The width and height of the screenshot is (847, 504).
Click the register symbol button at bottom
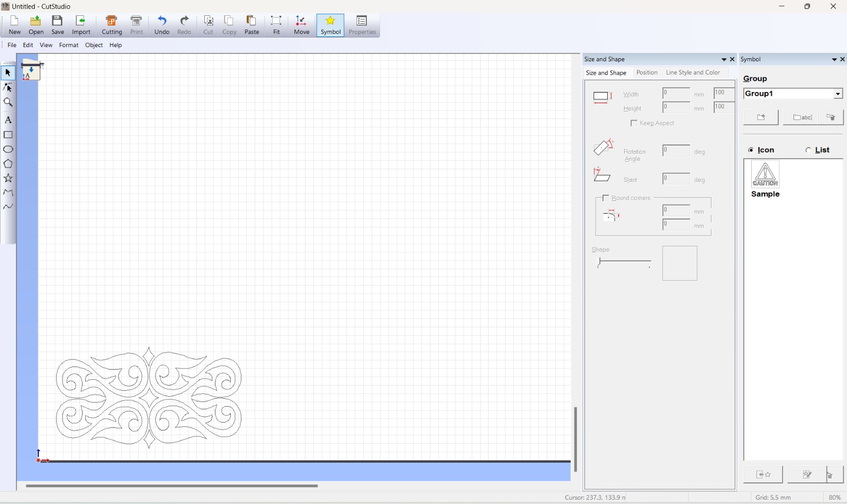pos(763,475)
